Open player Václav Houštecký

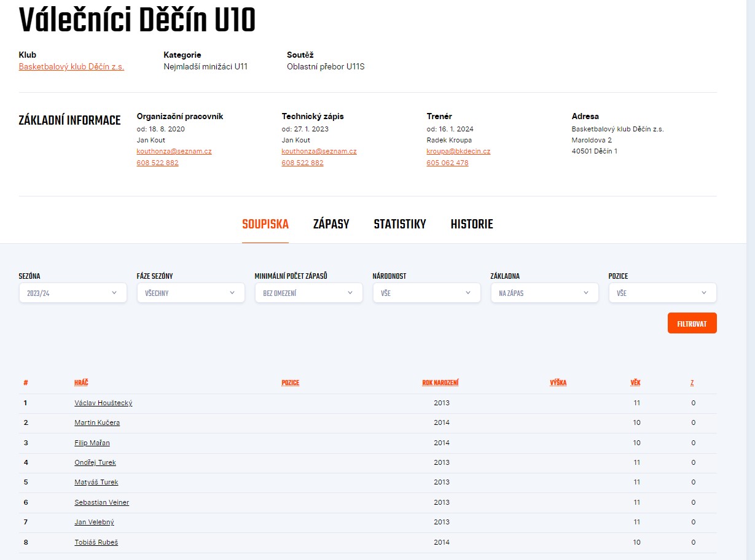tap(103, 403)
